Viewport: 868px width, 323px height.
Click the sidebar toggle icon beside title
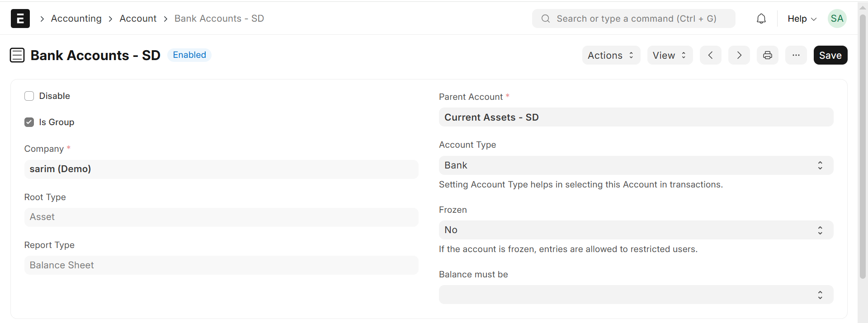click(x=17, y=55)
